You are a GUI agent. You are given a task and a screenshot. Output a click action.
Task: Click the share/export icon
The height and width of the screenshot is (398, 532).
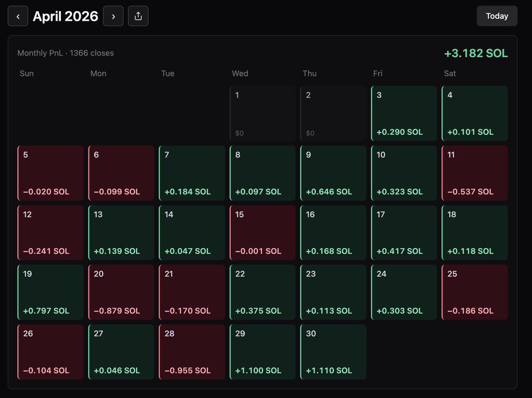(138, 16)
